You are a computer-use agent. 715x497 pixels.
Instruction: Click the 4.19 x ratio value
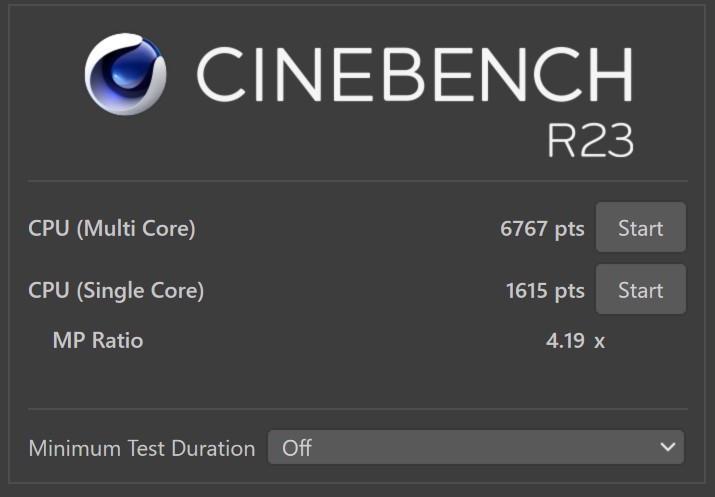point(575,341)
